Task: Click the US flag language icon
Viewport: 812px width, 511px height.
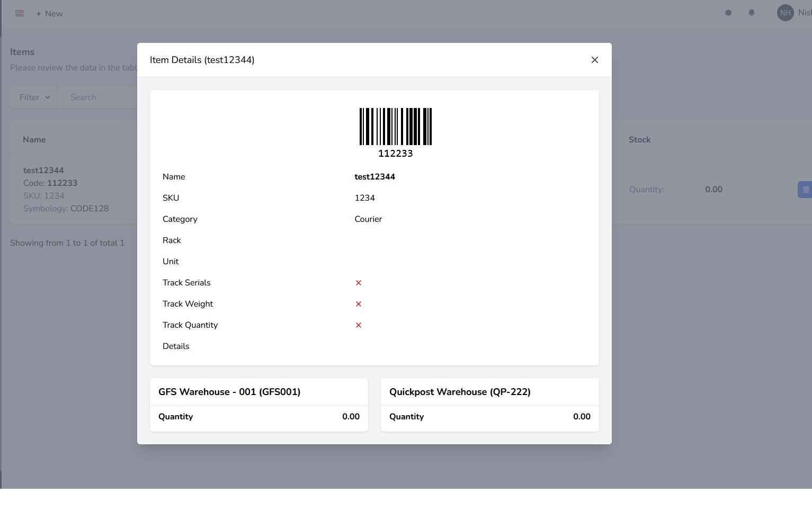Action: 20,13
